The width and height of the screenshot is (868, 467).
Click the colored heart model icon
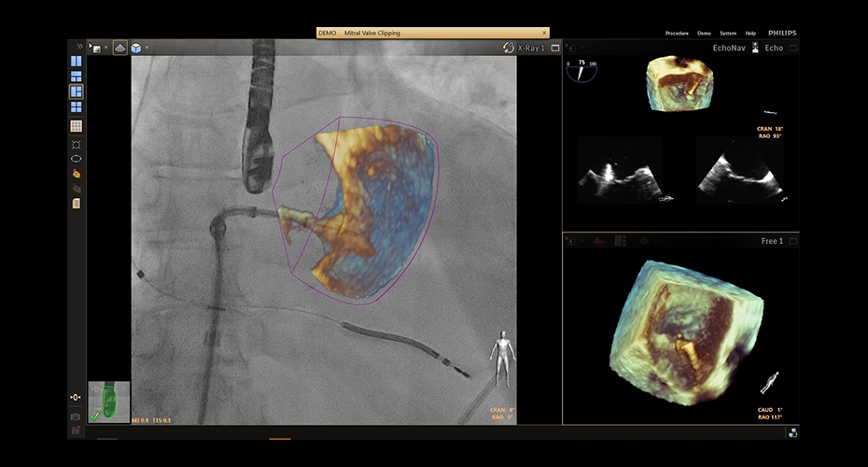click(x=76, y=174)
